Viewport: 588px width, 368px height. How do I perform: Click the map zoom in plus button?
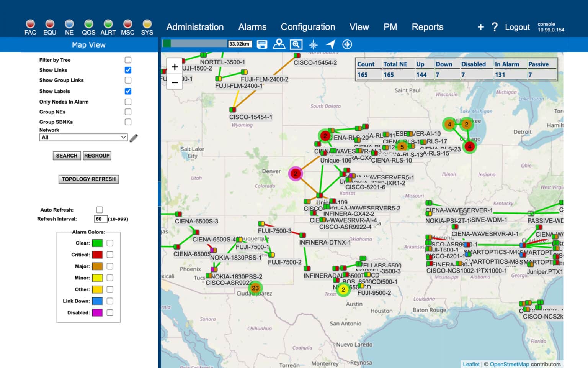point(175,67)
